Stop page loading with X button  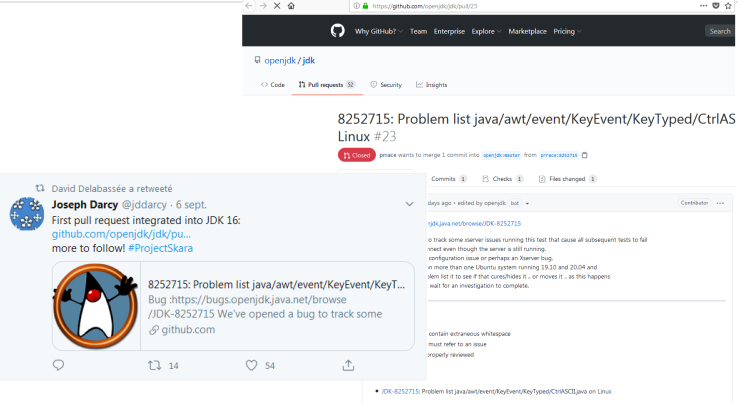point(277,6)
